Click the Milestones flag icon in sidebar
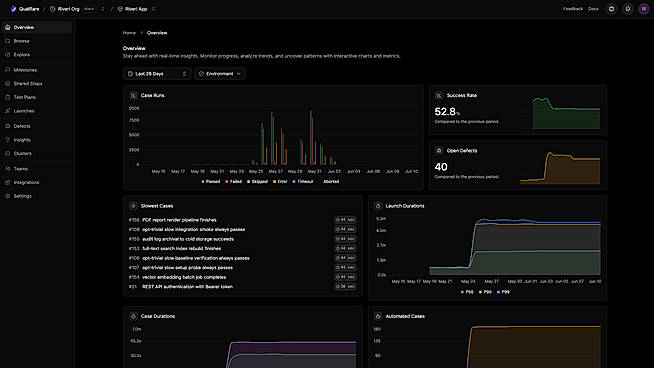This screenshot has height=368, width=654. coord(8,70)
